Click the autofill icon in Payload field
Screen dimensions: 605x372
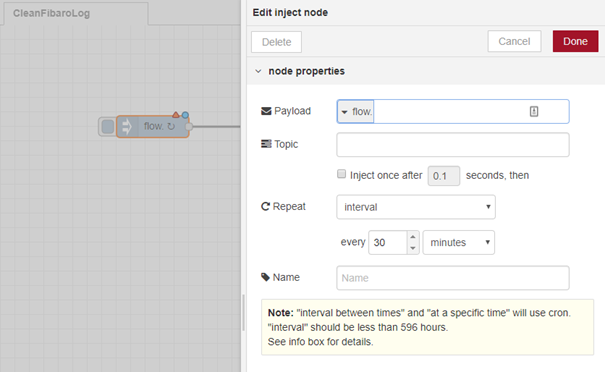(x=534, y=112)
